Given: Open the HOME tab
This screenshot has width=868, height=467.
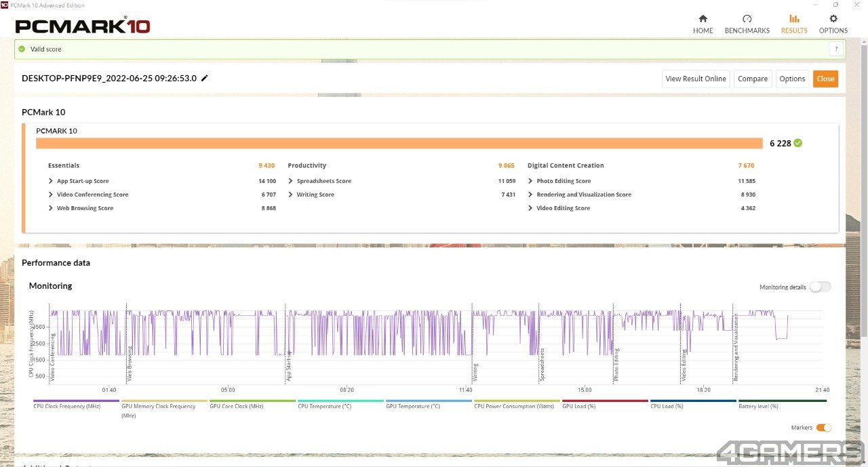Looking at the screenshot, I should [703, 24].
